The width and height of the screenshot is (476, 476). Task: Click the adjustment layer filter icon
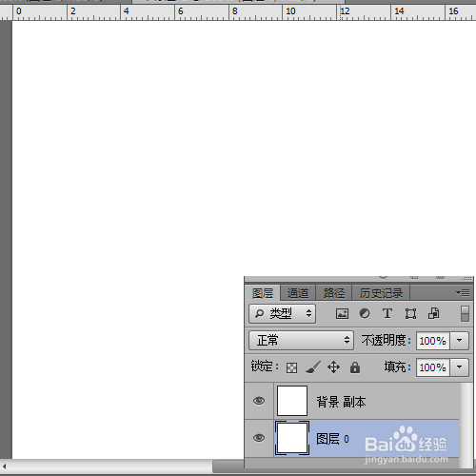(x=365, y=313)
